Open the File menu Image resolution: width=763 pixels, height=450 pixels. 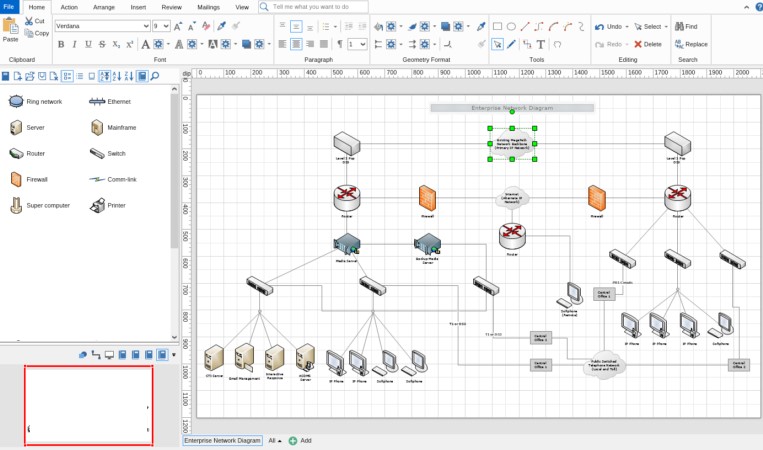tap(9, 7)
